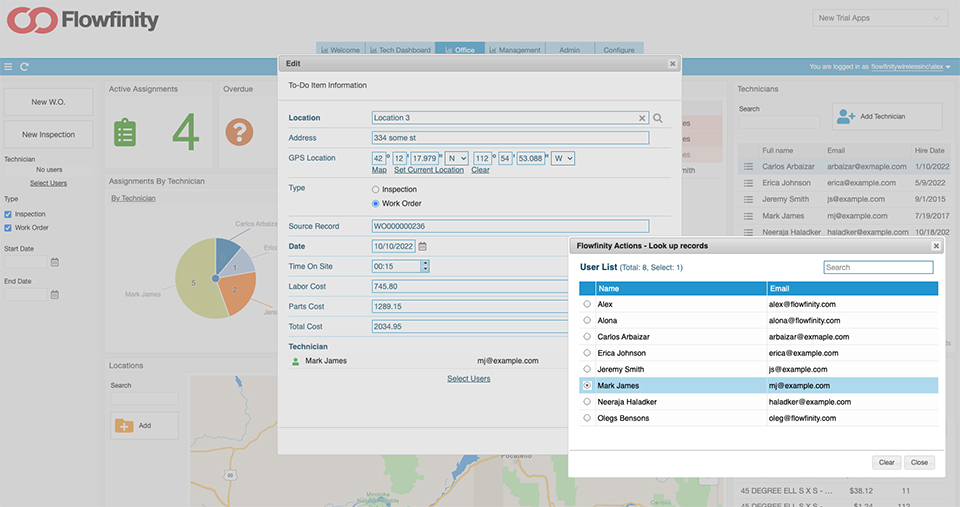The image size is (960, 507).
Task: Open the hamburger menu icon
Action: 9,67
